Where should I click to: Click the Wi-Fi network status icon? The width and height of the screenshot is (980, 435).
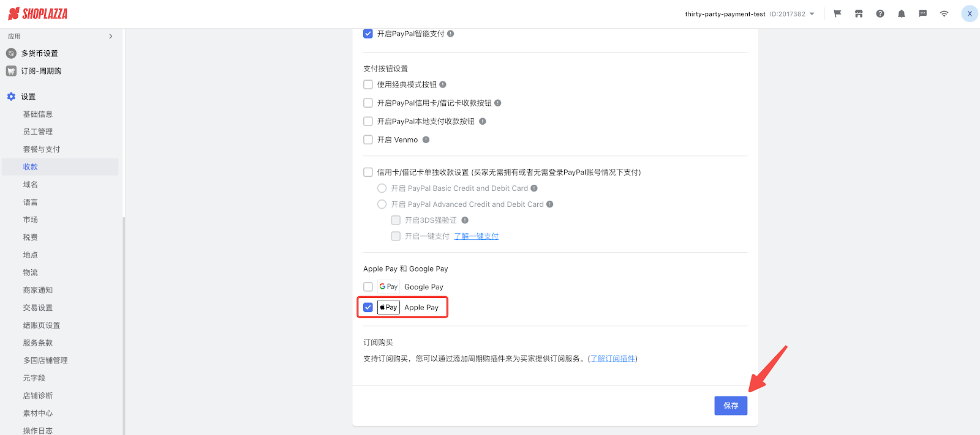[944, 13]
